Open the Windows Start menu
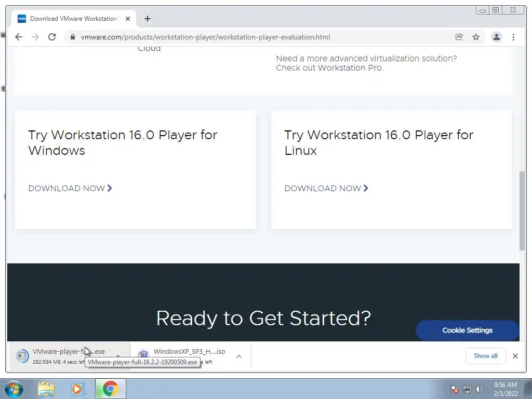This screenshot has height=399, width=532. (x=14, y=389)
